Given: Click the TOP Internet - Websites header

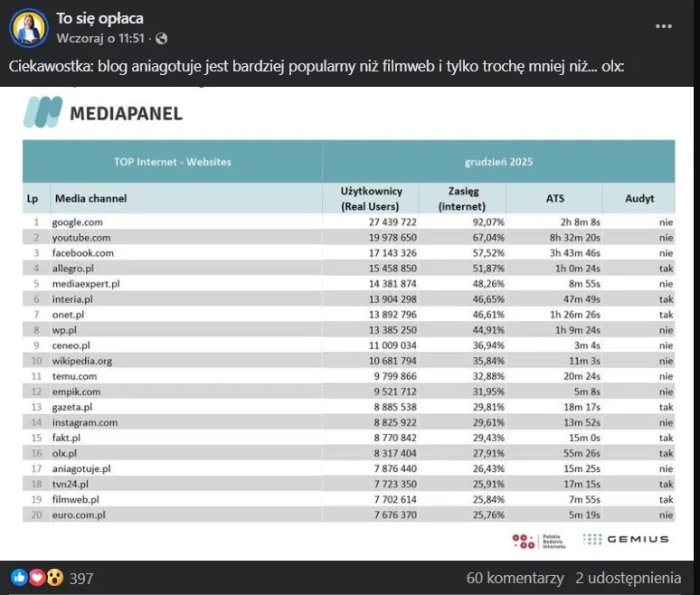Looking at the screenshot, I should [172, 162].
